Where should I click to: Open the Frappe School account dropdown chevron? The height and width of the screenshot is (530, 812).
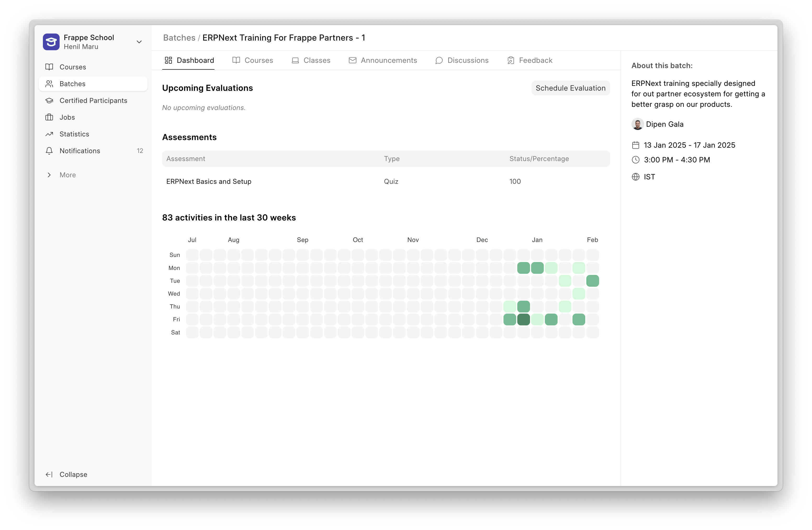pyautogui.click(x=139, y=42)
